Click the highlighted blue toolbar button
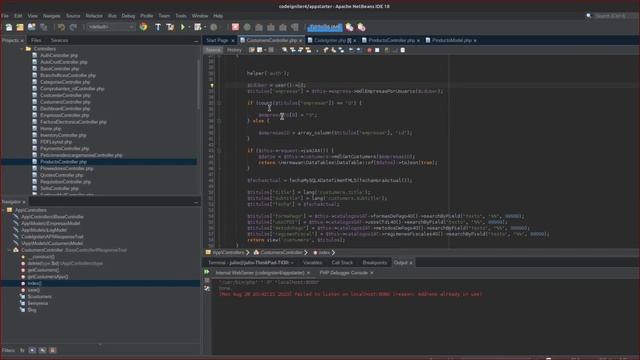Screen dimensions: 640x360 tap(325, 27)
